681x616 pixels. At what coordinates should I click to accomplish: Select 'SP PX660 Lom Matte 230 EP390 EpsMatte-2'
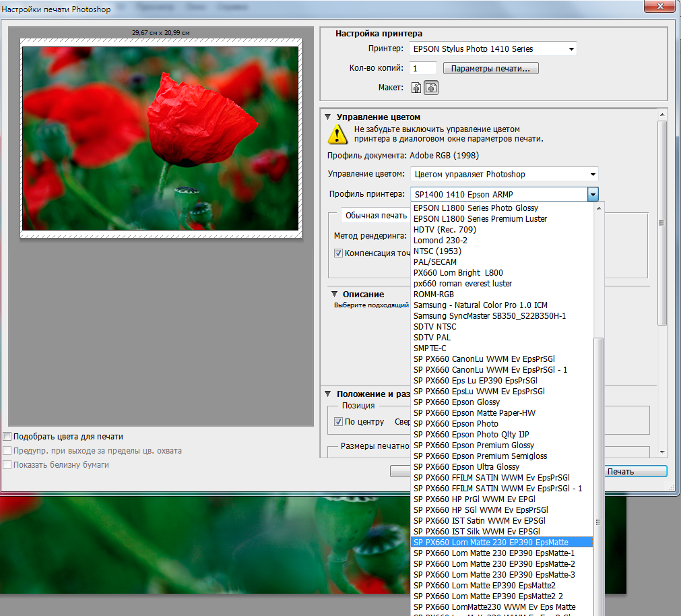click(502, 564)
